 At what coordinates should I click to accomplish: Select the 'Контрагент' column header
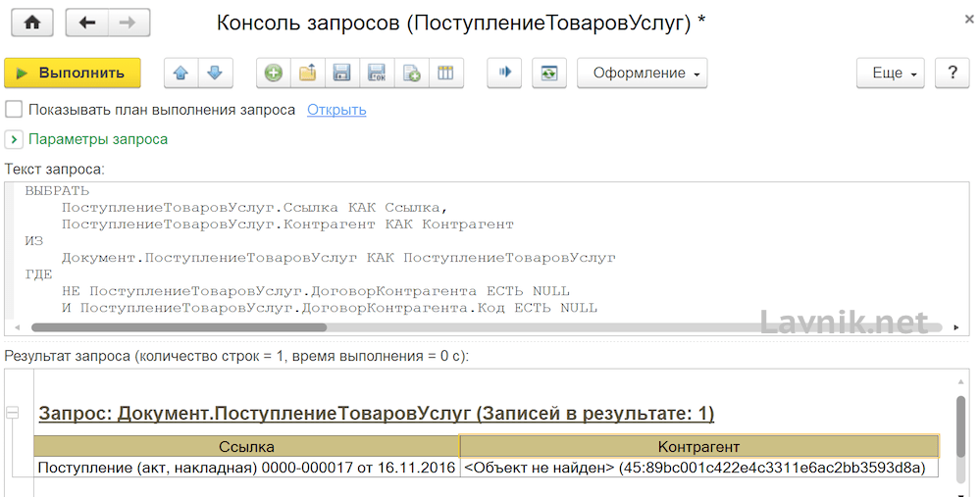click(x=697, y=447)
